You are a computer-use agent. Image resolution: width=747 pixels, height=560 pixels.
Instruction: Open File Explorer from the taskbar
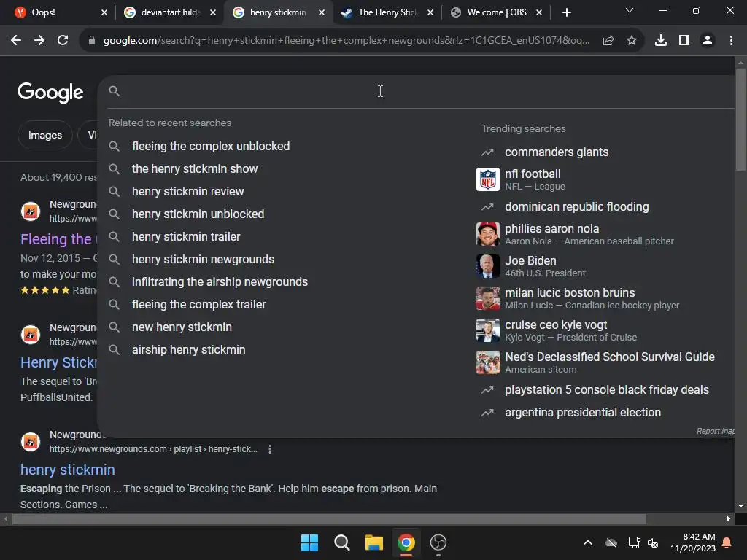(x=374, y=542)
